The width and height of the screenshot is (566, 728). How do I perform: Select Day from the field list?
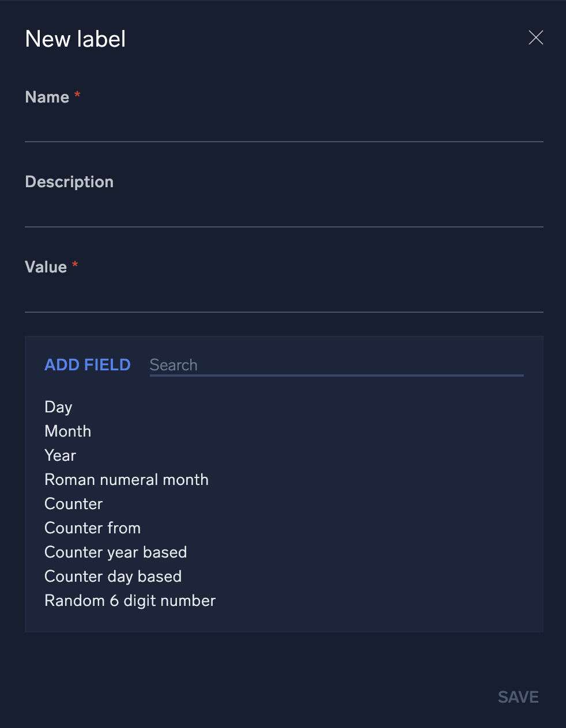tap(58, 407)
